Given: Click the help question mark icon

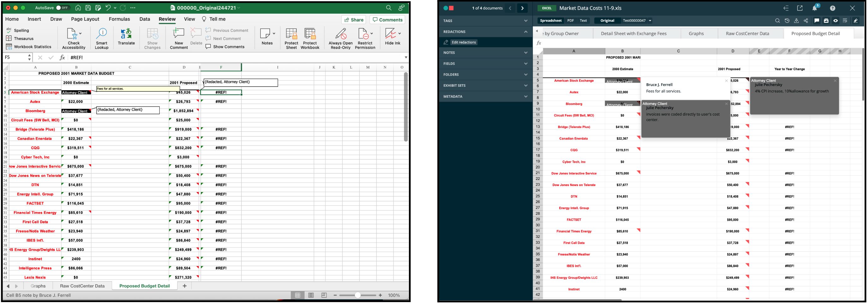Looking at the screenshot, I should (x=833, y=8).
